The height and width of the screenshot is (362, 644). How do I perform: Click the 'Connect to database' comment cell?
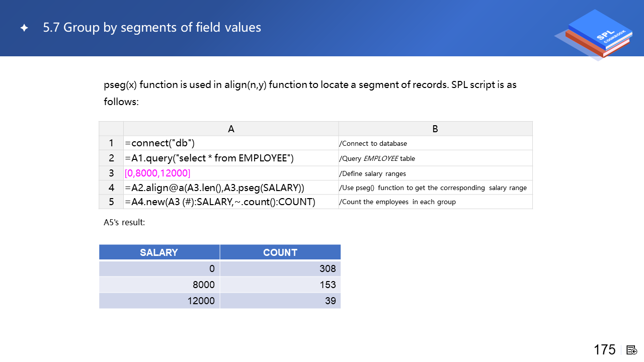[373, 144]
